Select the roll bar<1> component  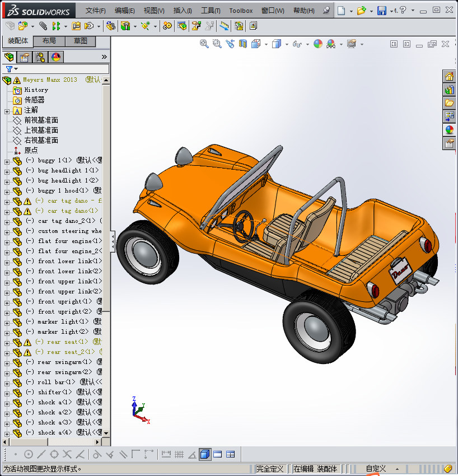tap(56, 382)
